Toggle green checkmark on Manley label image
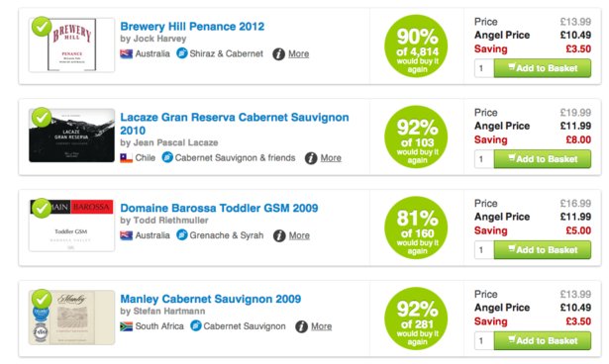 (x=42, y=299)
